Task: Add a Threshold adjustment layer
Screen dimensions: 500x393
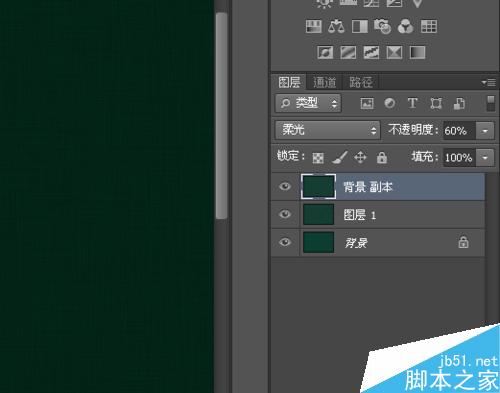Action: pos(371,52)
